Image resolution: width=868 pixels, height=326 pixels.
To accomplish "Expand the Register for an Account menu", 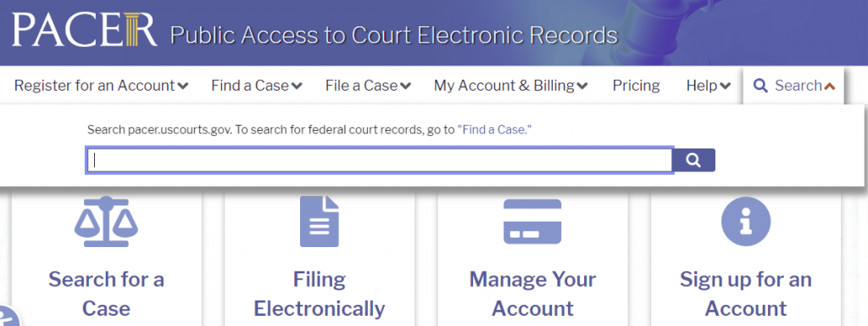I will coord(102,86).
